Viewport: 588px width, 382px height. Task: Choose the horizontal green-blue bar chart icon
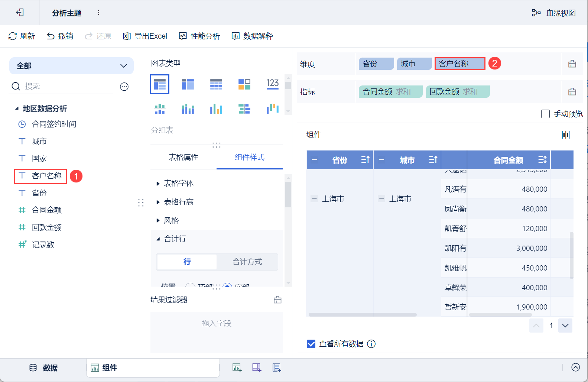pyautogui.click(x=244, y=109)
